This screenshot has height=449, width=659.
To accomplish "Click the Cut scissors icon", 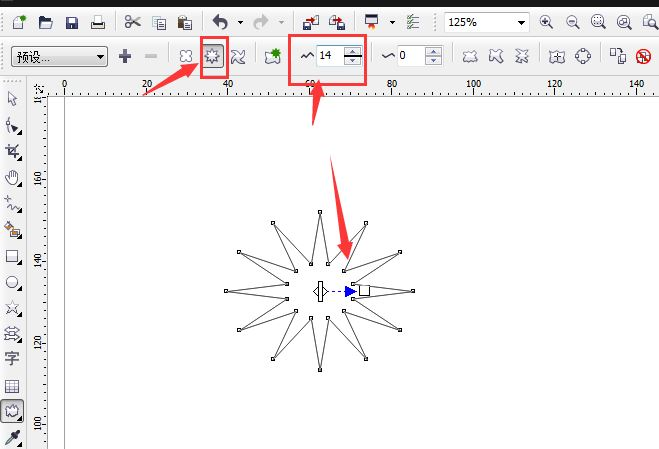I will (132, 22).
